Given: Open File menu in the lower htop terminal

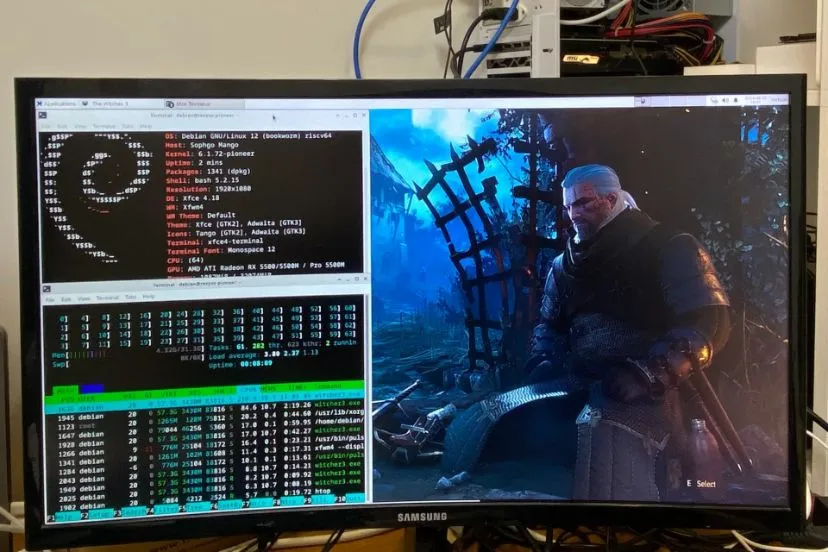Looking at the screenshot, I should (50, 300).
